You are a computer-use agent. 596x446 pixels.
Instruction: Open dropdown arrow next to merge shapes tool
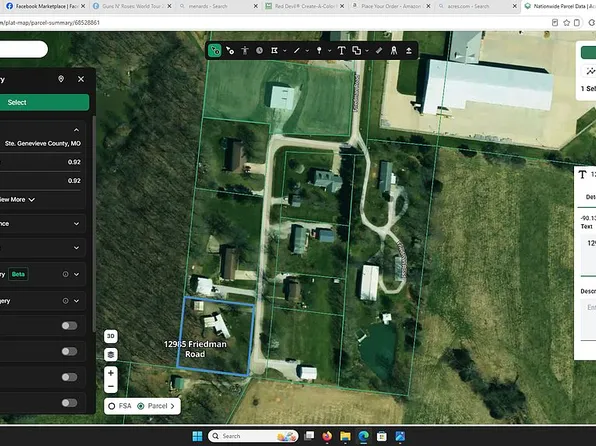[x=367, y=51]
